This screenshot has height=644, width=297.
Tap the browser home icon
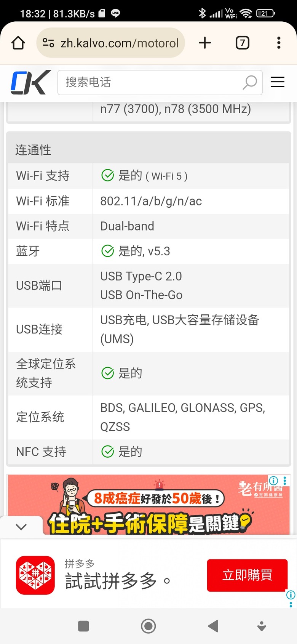point(18,43)
